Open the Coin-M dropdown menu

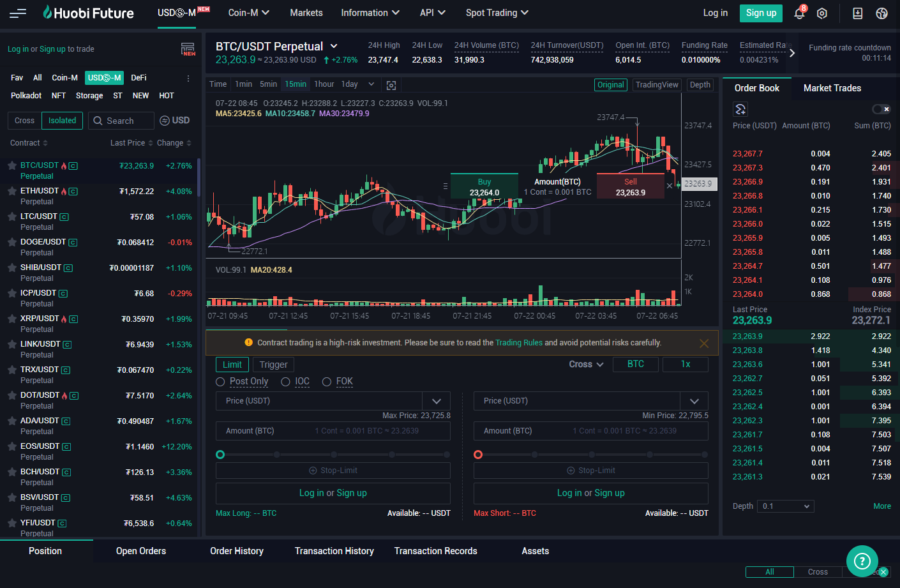pos(249,13)
